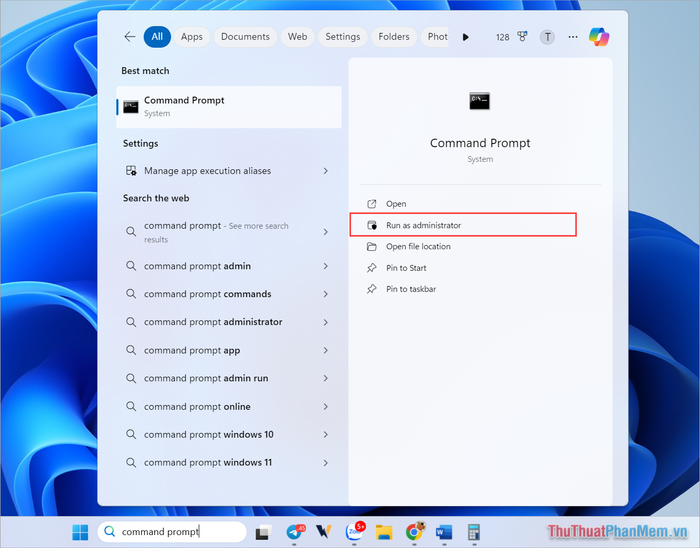This screenshot has height=548, width=700.
Task: Launch Copilot from the colorful icon
Action: tap(599, 37)
